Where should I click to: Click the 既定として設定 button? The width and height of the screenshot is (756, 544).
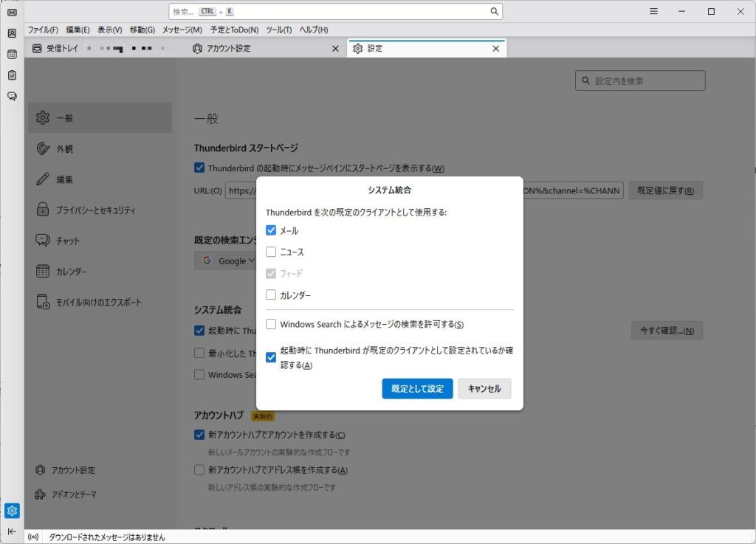[x=418, y=388]
